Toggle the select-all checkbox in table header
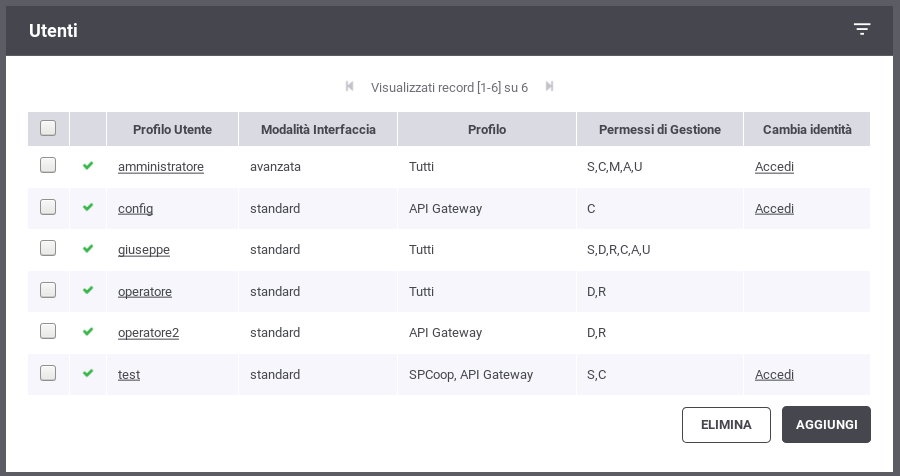900x476 pixels. click(48, 128)
